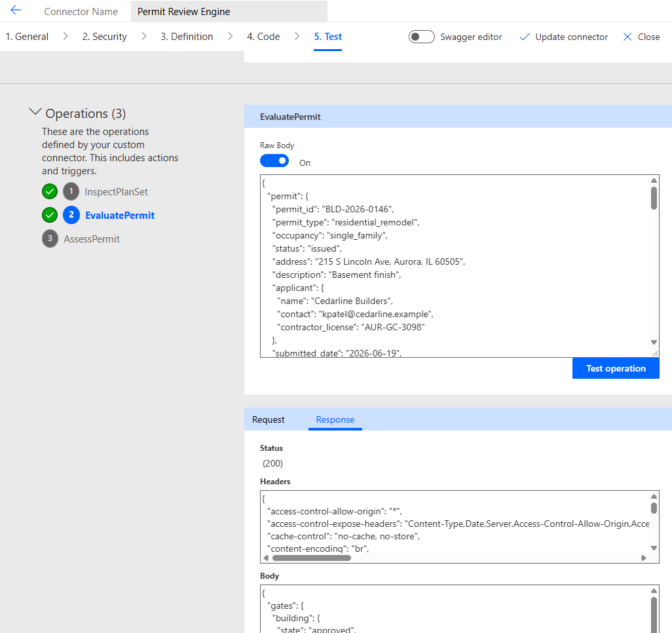Click the Close button label
Screen dimensions: 672x633
[x=648, y=37]
